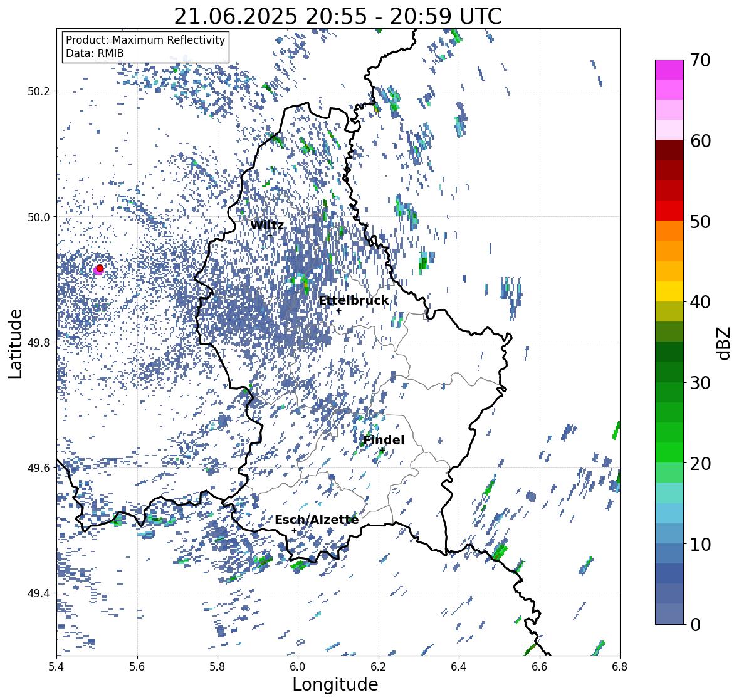Viewport: 739px width, 700px height.
Task: Click the Wiltz city label
Action: point(267,225)
